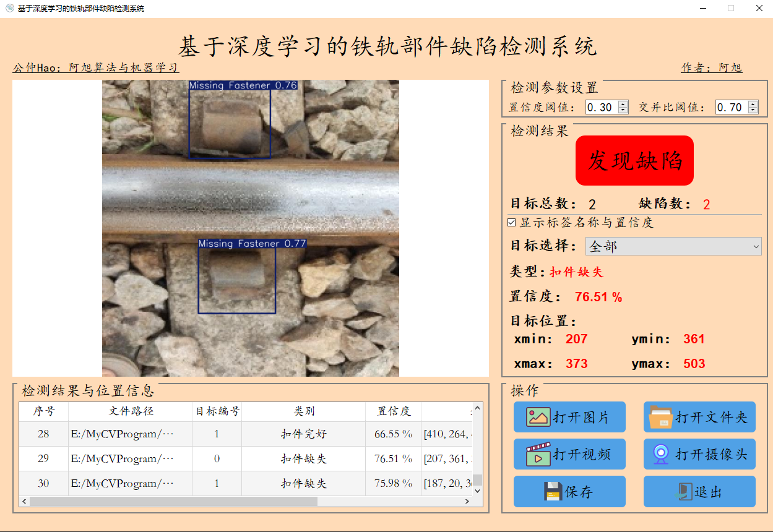Click the ymax value 503
The image size is (773, 532).
(694, 364)
